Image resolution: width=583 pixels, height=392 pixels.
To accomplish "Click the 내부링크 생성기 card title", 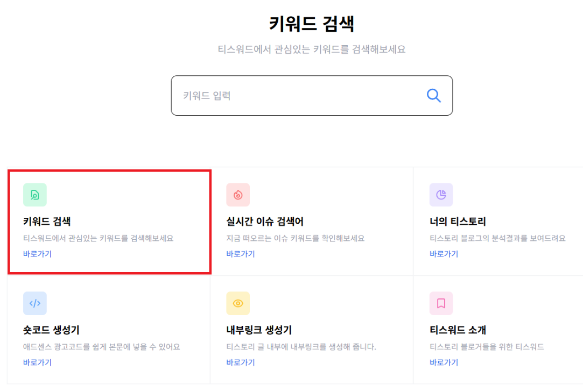I will click(x=259, y=330).
